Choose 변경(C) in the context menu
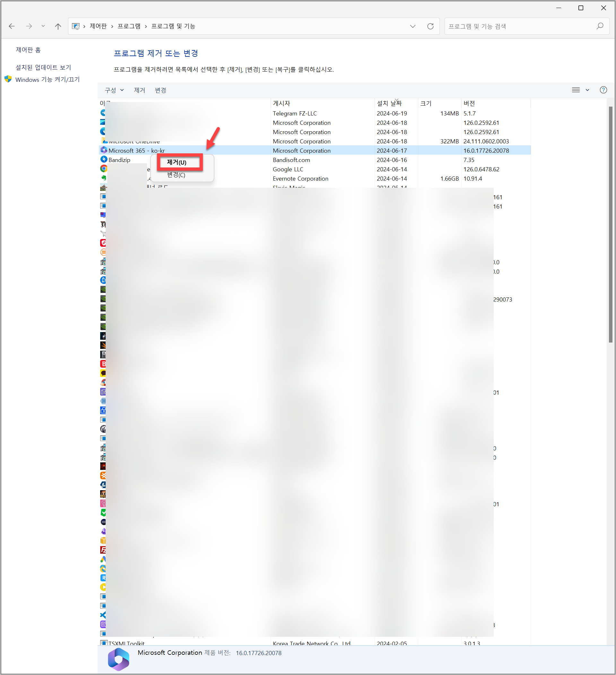 click(176, 175)
